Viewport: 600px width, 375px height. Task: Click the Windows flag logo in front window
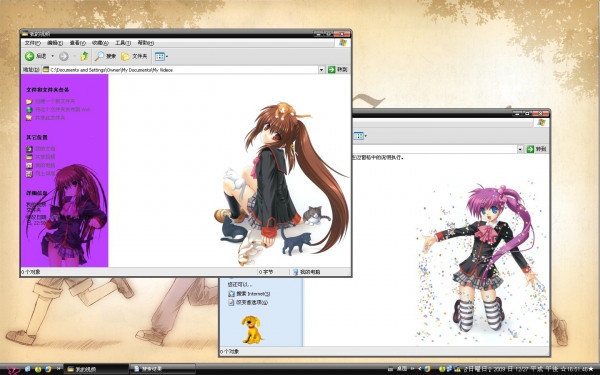(342, 43)
